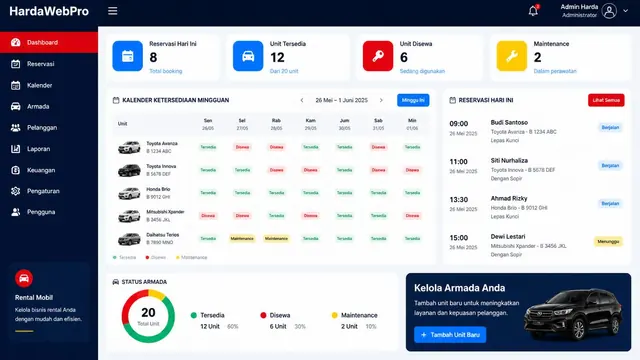This screenshot has height=360, width=640.
Task: Click green Tersedia swatch in Status Armada
Action: point(193,315)
